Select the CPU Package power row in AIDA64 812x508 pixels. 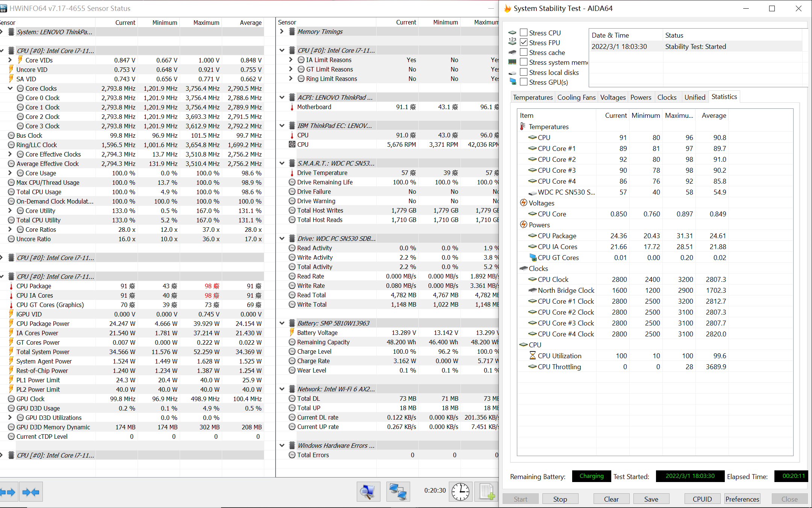click(623, 236)
